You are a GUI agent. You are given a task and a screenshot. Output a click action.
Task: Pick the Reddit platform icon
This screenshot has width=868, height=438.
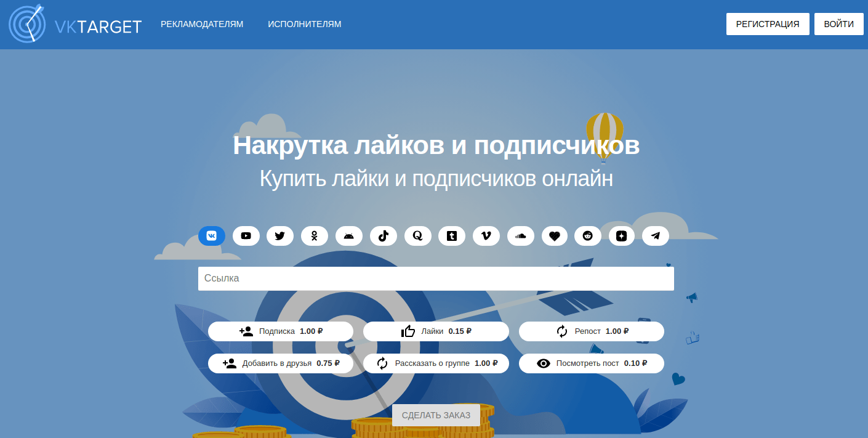click(588, 236)
